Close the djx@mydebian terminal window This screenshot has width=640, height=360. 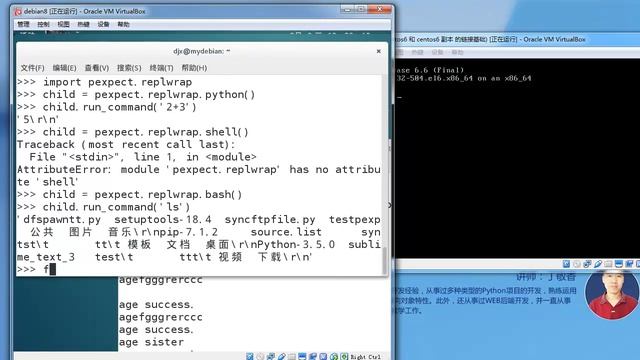coord(378,51)
